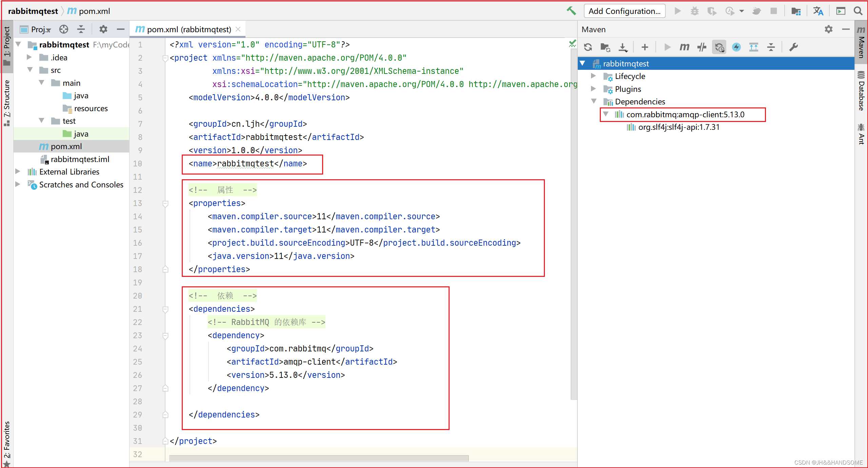868x468 pixels.
Task: Open Project Structure icon
Action: point(796,11)
